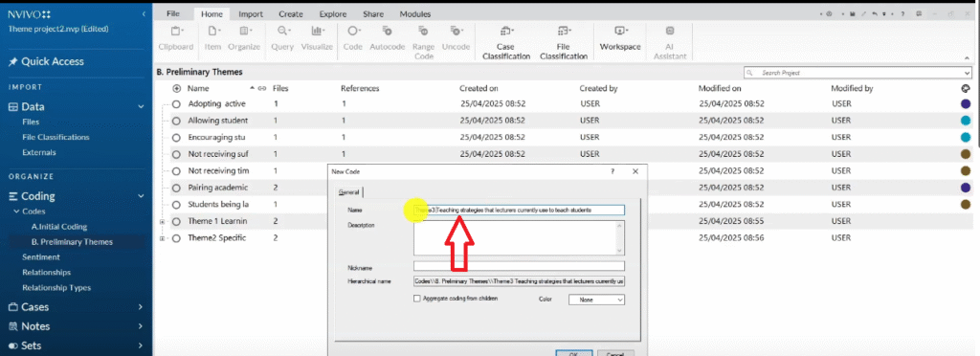Click the Description text area

point(519,238)
